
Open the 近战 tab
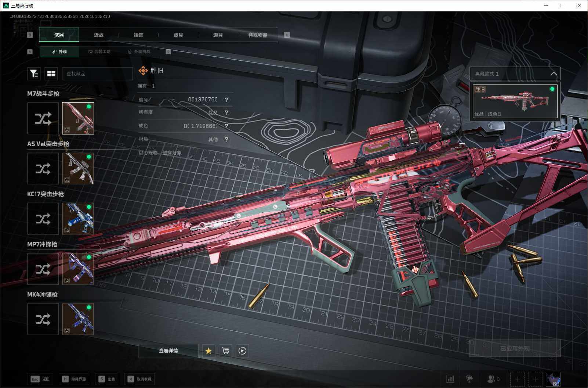point(99,35)
